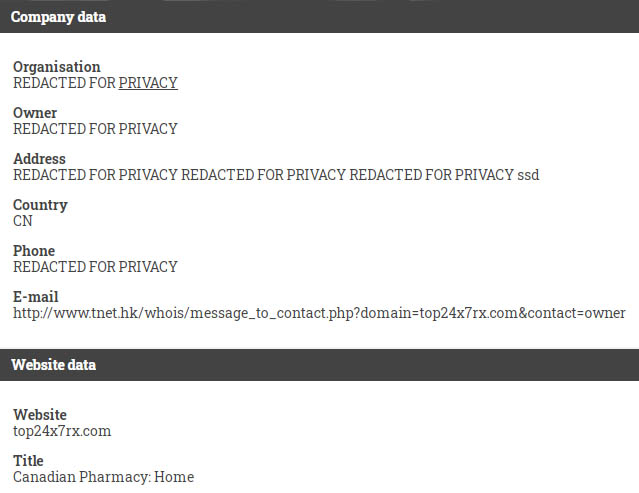Click the Company data section header
This screenshot has height=493, width=639.
pos(320,17)
